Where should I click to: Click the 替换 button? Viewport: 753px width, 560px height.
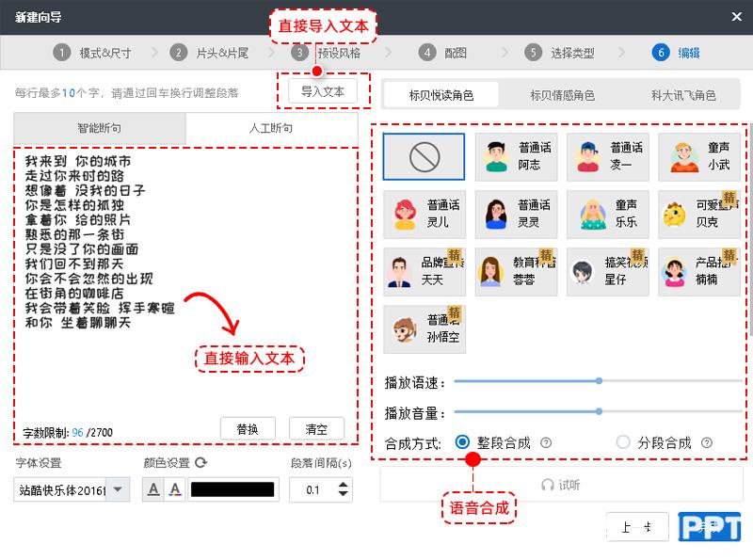248,429
